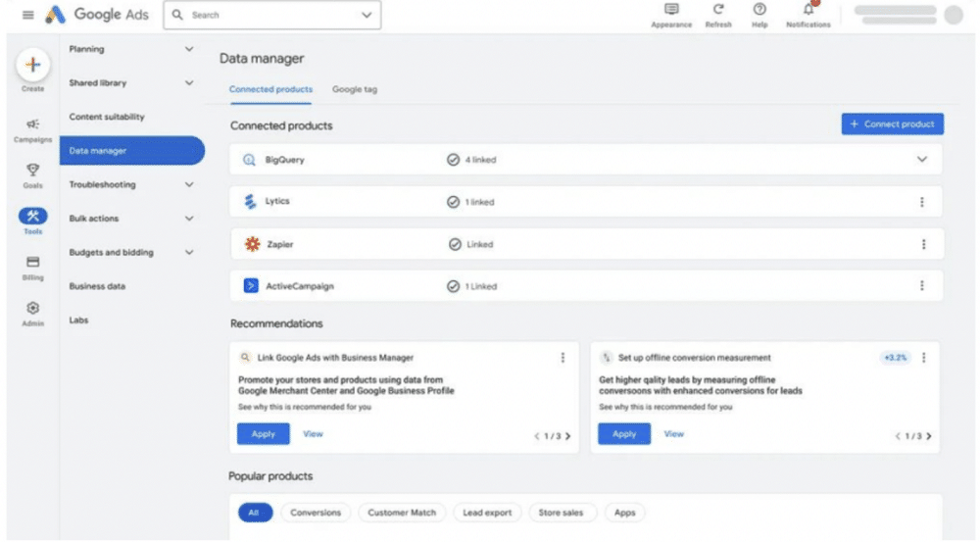Viewport: 980px width, 542px height.
Task: Click the Google Ads logo
Action: (x=97, y=15)
